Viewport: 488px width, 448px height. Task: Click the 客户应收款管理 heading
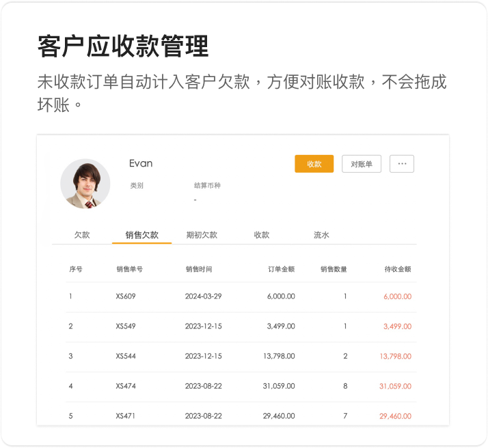[123, 46]
